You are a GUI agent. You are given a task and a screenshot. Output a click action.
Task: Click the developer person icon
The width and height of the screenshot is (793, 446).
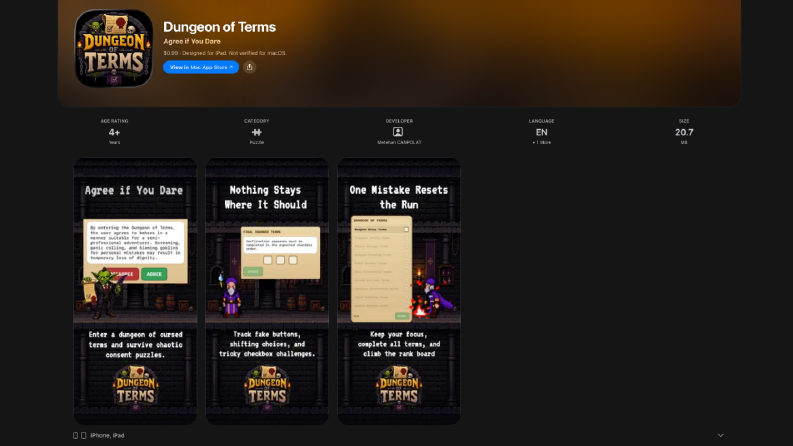pos(398,132)
